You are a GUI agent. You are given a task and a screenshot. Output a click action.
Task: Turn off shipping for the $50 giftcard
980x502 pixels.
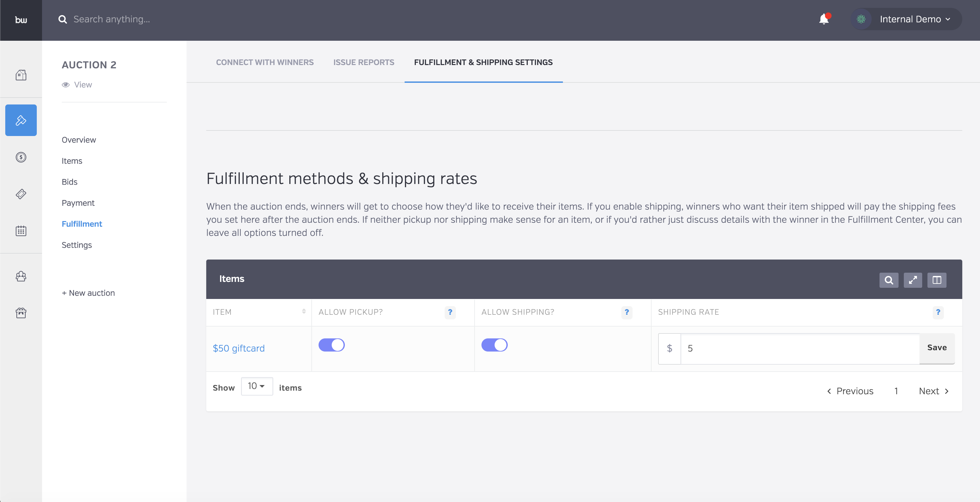(495, 345)
